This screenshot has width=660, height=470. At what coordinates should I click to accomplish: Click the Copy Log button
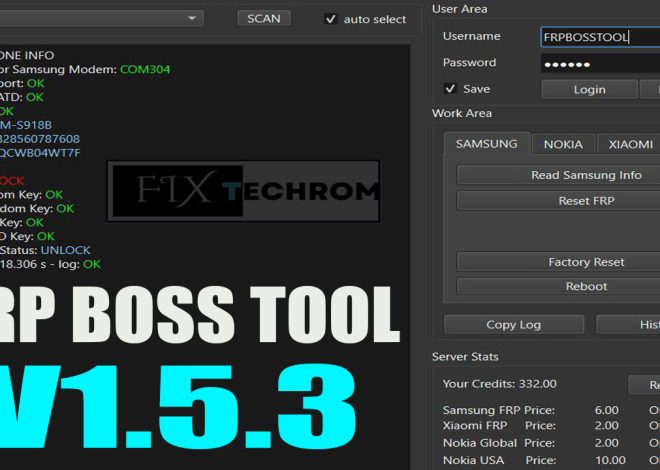514,325
